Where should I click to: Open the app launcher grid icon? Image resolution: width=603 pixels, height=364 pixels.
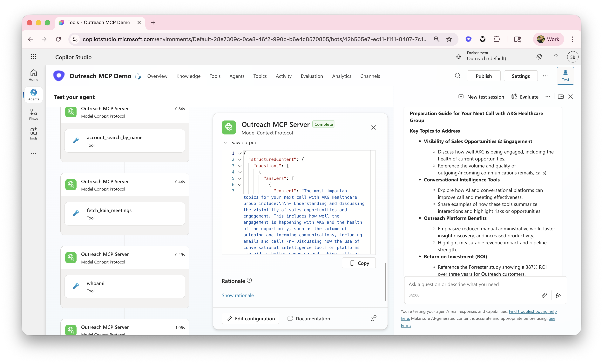point(34,57)
